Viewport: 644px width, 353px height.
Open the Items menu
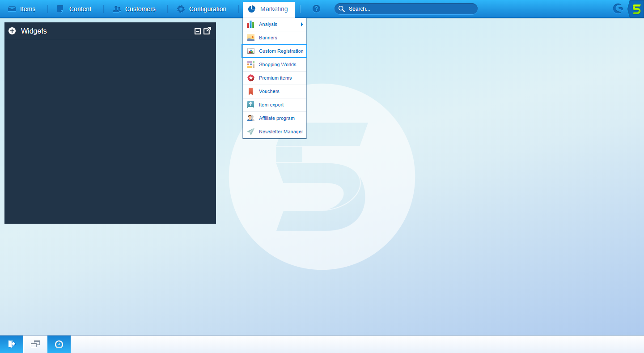click(22, 9)
